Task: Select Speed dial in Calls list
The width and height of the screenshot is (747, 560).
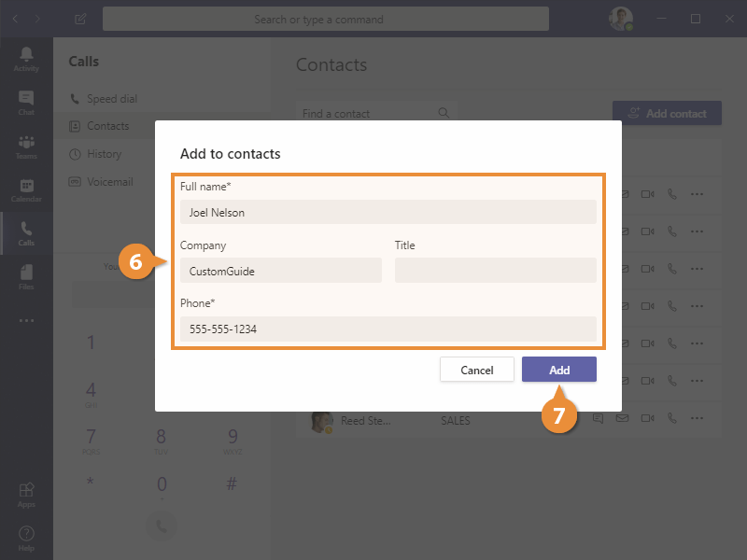Action: coord(111,99)
